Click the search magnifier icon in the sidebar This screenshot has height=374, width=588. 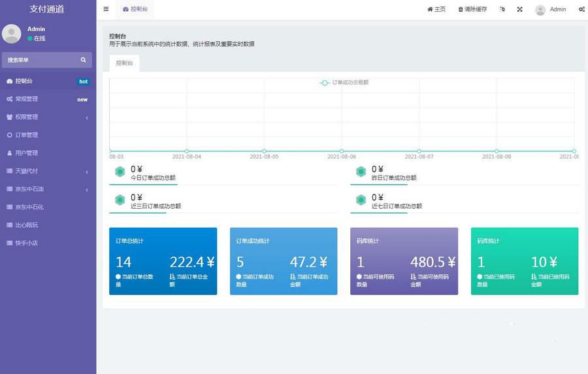(83, 60)
